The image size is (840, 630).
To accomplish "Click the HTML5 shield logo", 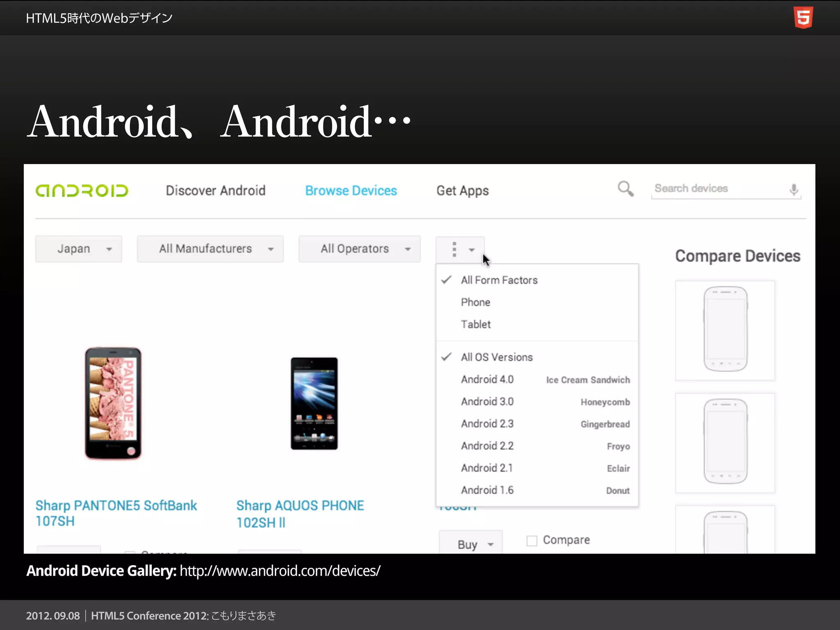I will (803, 18).
